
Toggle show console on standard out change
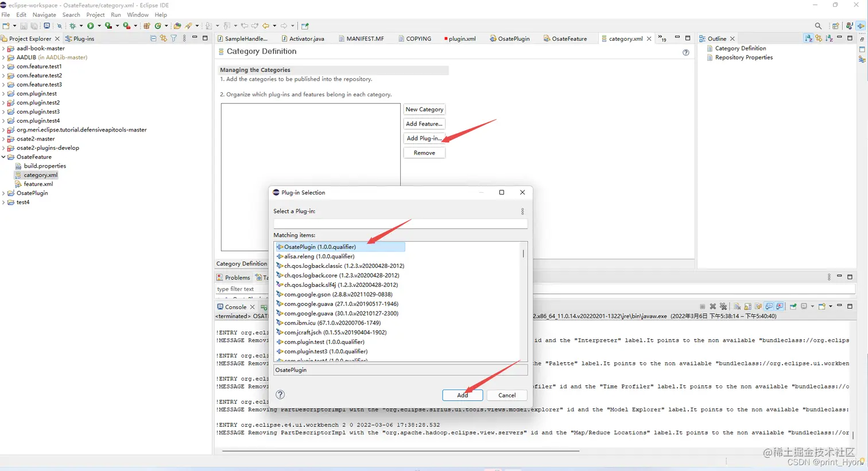pyautogui.click(x=769, y=307)
